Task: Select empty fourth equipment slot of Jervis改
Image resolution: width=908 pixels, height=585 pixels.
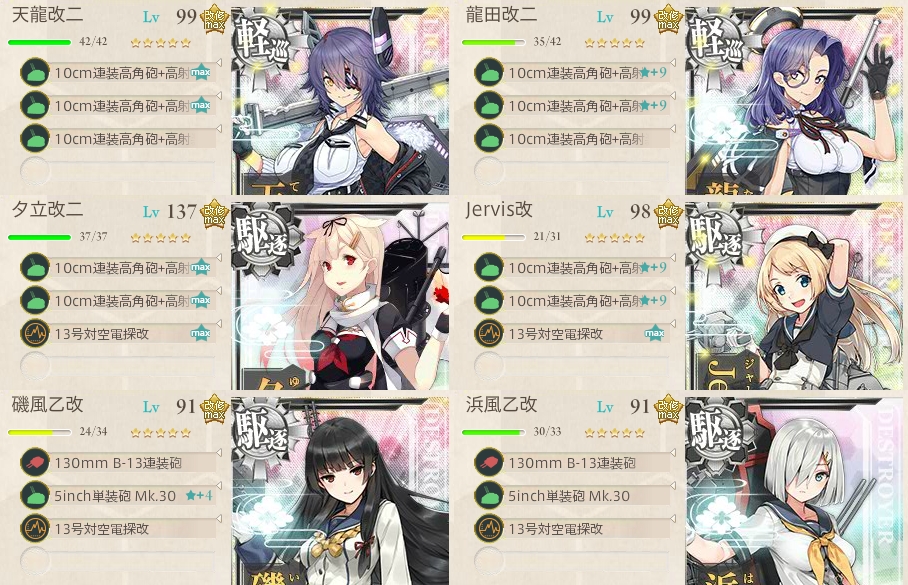Action: [x=572, y=366]
